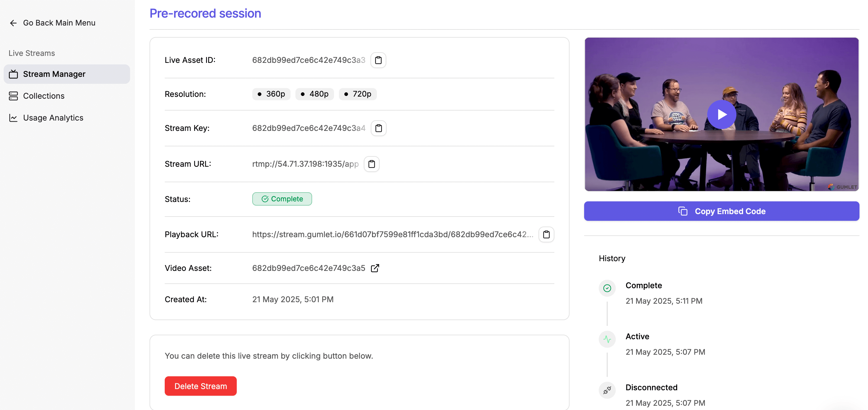Click the Active history entry label
The image size is (868, 410).
(x=637, y=336)
